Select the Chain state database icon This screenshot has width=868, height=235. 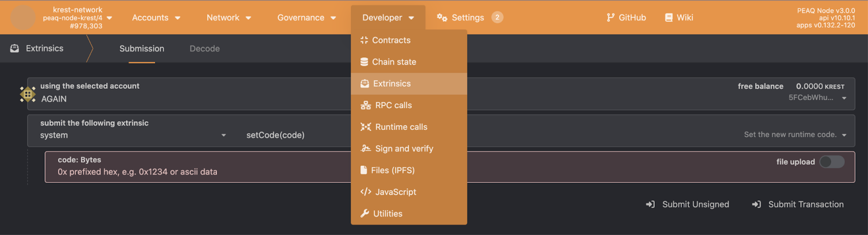click(x=364, y=62)
